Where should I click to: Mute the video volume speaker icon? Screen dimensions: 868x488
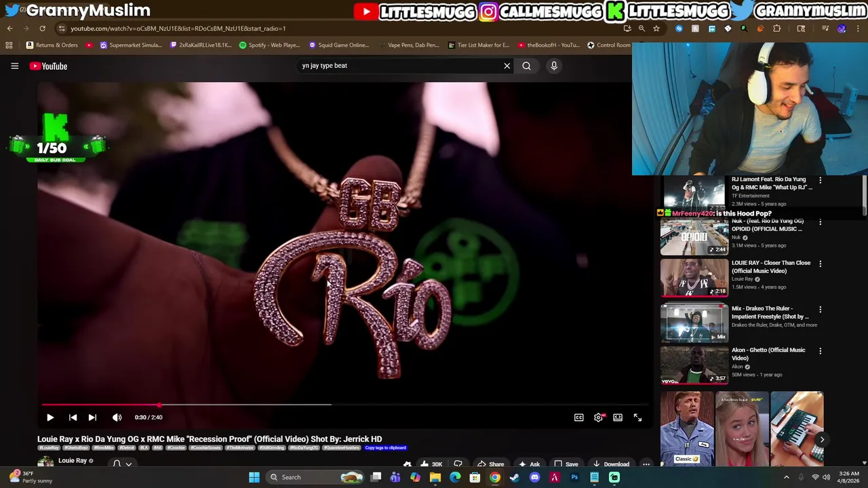[x=117, y=418]
